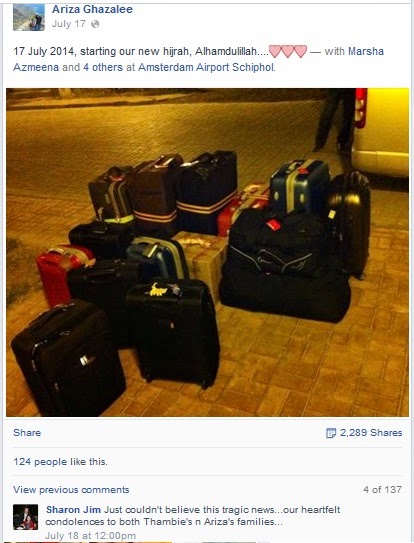Click the public globe privacy icon

pyautogui.click(x=95, y=24)
